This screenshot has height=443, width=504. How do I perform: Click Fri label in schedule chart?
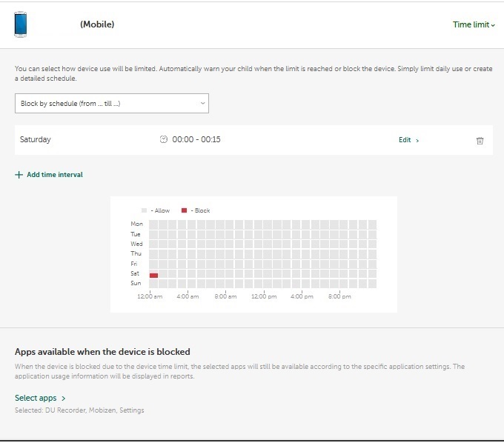[x=133, y=264]
